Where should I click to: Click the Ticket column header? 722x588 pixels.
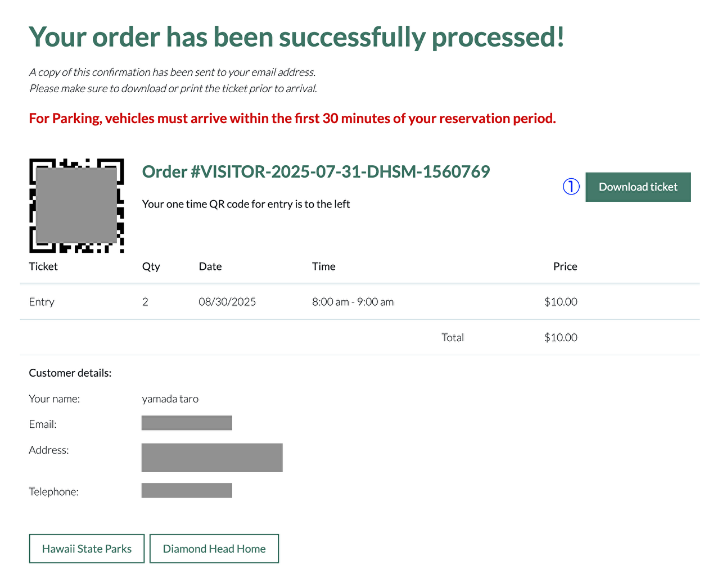pyautogui.click(x=43, y=266)
